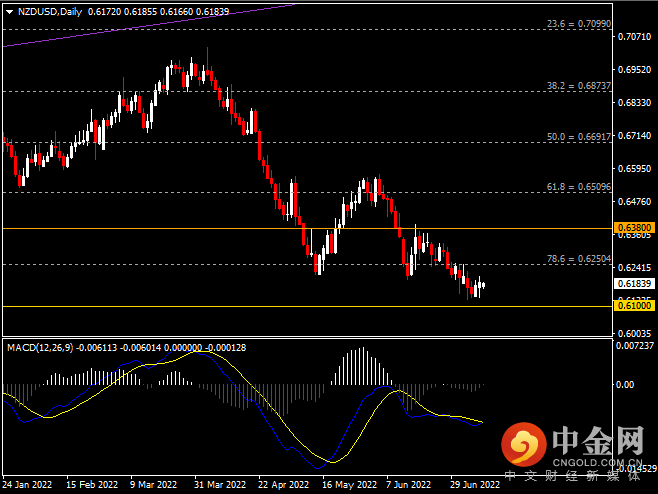The image size is (658, 494).
Task: Select the 24 Jan 2022 date label
Action: pyautogui.click(x=27, y=485)
